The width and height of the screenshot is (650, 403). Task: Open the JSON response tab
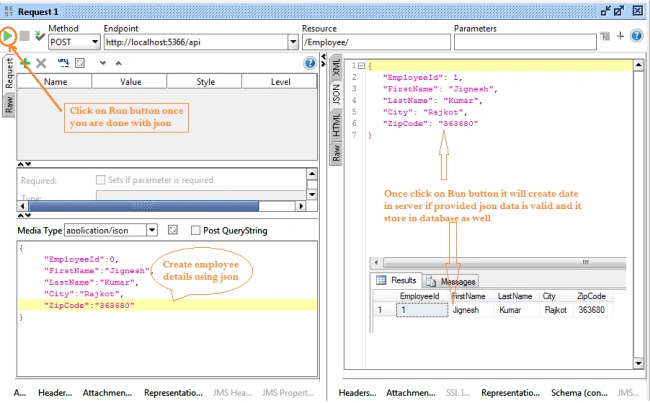coord(336,94)
